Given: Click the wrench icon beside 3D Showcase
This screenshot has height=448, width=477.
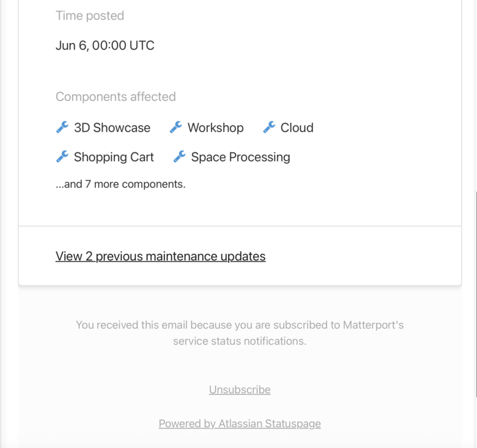Looking at the screenshot, I should (62, 127).
